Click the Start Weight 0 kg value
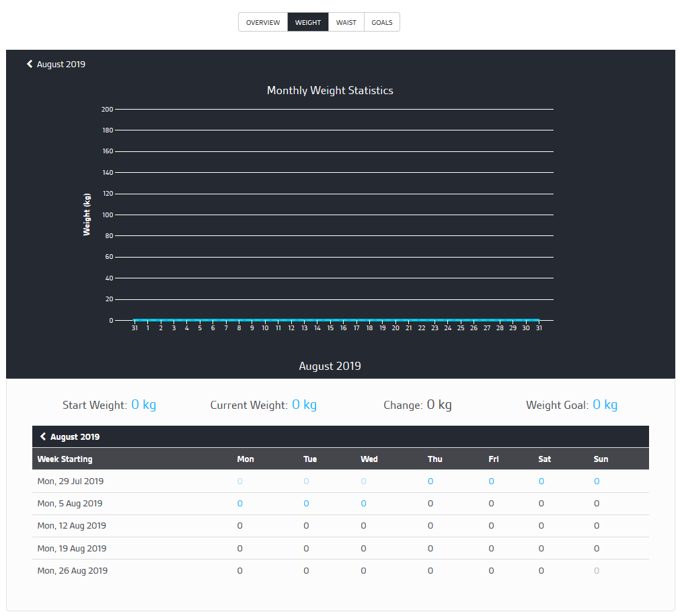The width and height of the screenshot is (680, 616). 143,405
